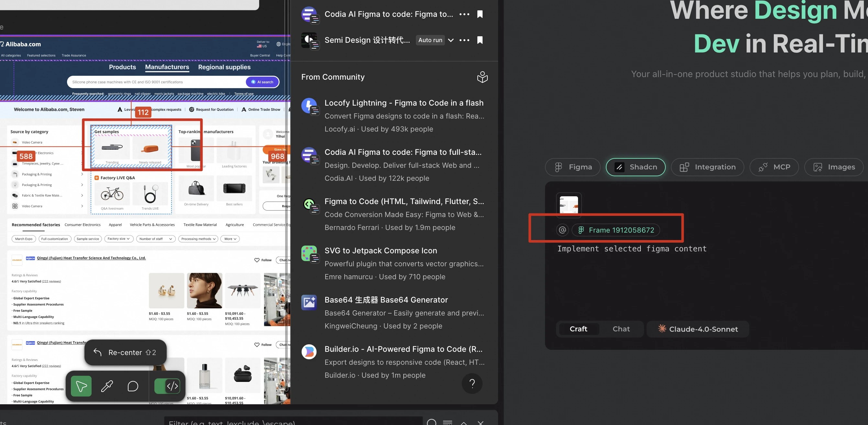The height and width of the screenshot is (425, 868).
Task: Click the Q&A livestream bicycle thumbnail
Action: click(x=112, y=194)
